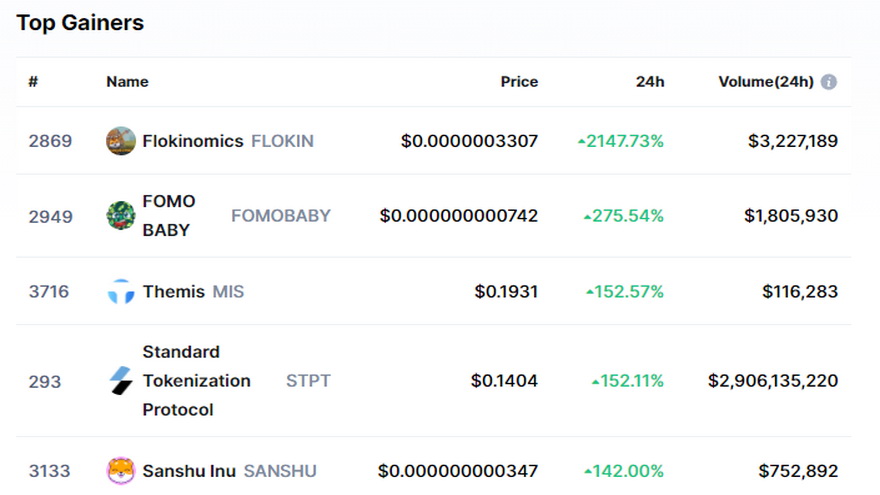Click the Flokinomics coin logo icon
The image size is (880, 495).
[121, 141]
